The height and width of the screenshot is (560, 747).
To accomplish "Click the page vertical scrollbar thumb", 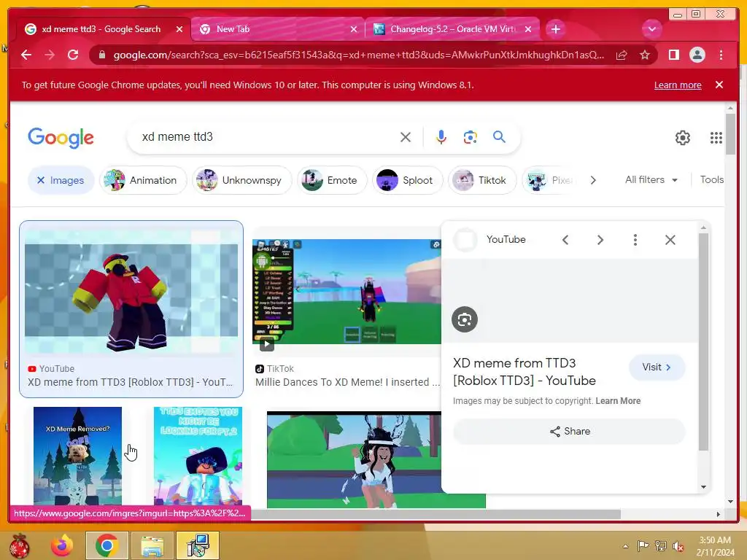I will tap(730, 135).
